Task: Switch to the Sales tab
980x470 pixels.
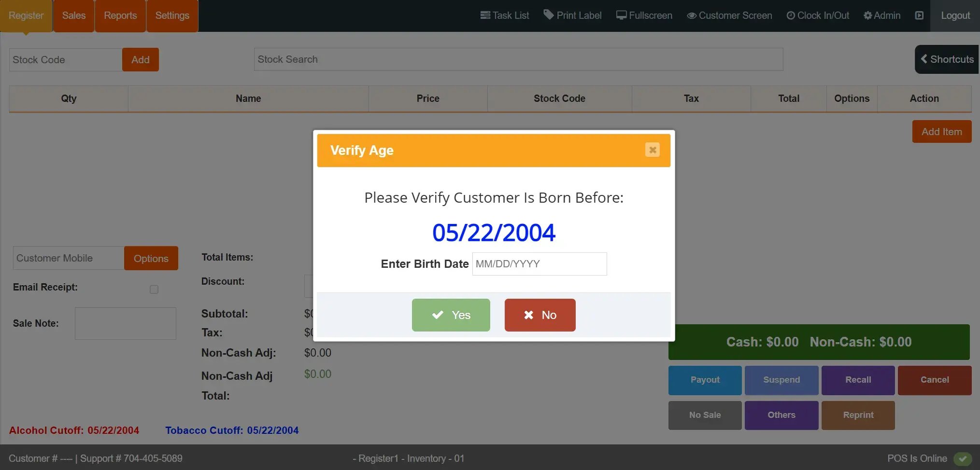Action: tap(74, 15)
